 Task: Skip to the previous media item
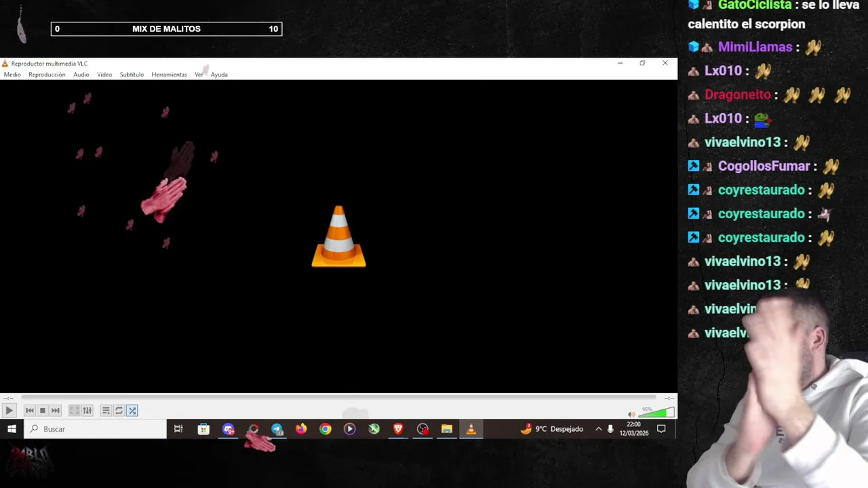click(29, 411)
